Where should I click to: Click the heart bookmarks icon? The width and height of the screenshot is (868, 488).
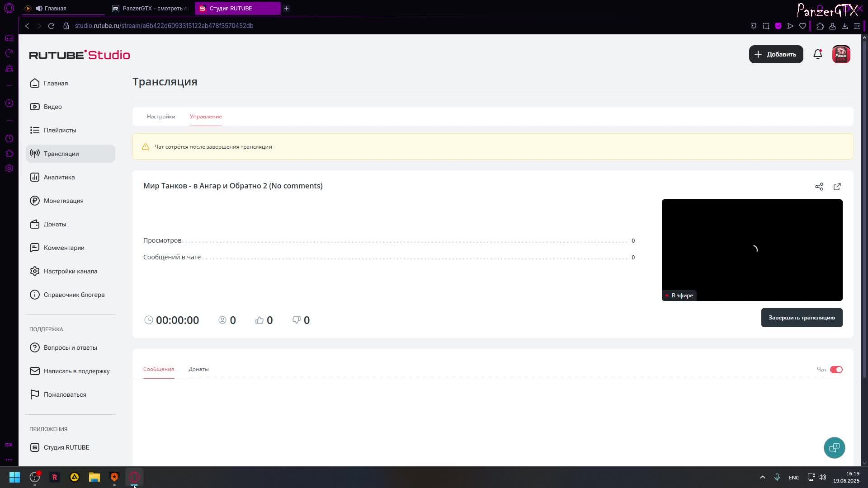802,26
